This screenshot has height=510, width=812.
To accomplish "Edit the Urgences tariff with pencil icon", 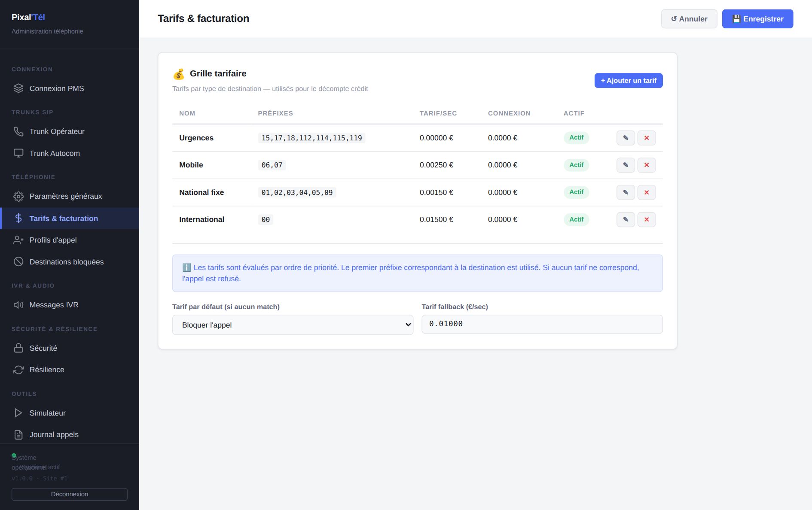I will (x=626, y=138).
